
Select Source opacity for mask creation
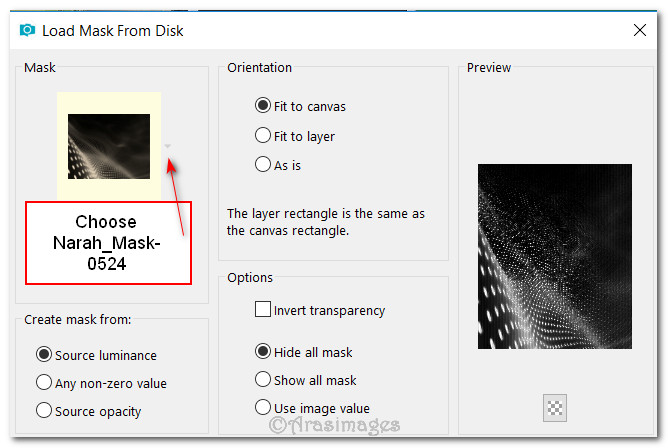point(44,410)
